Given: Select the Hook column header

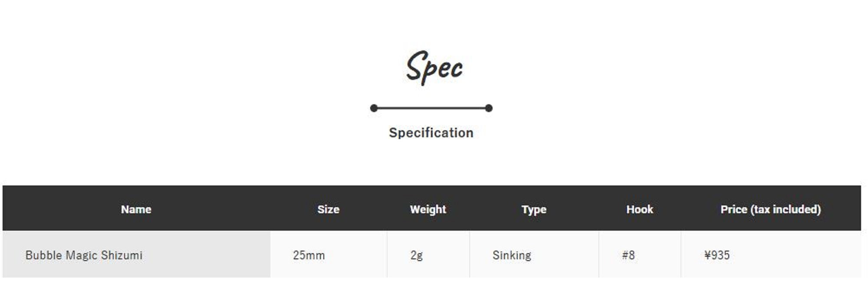Looking at the screenshot, I should coord(639,209).
